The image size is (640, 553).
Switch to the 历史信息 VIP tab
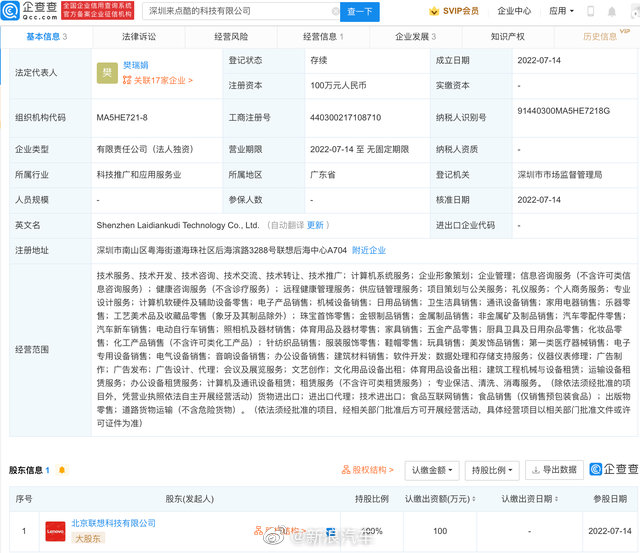600,37
